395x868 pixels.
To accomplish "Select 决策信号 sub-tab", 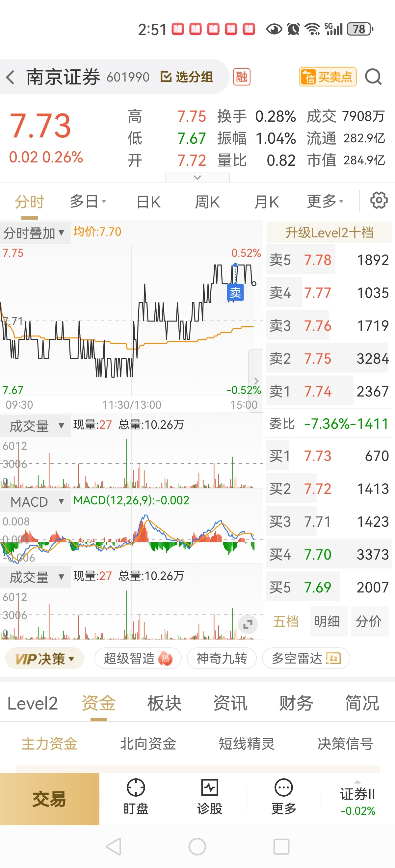I will [346, 744].
